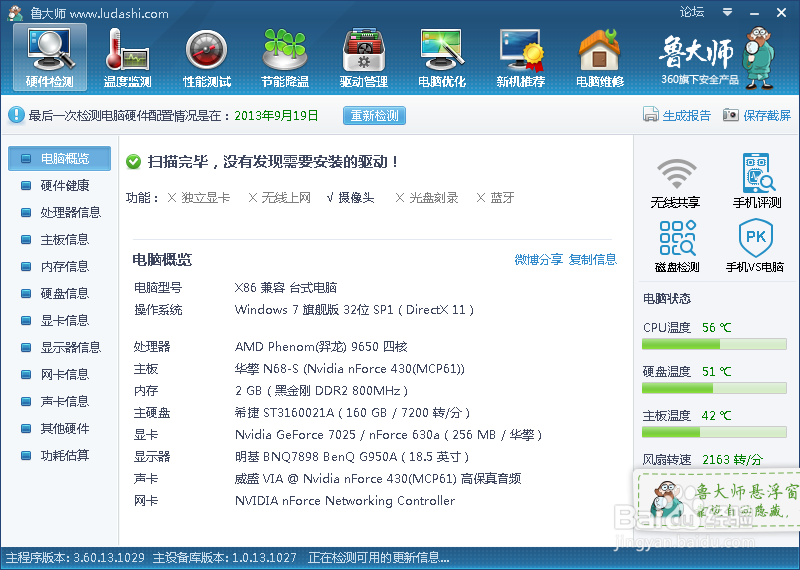Open the 节能降温 energy saving tool
Image resolution: width=800 pixels, height=570 pixels.
pos(285,58)
